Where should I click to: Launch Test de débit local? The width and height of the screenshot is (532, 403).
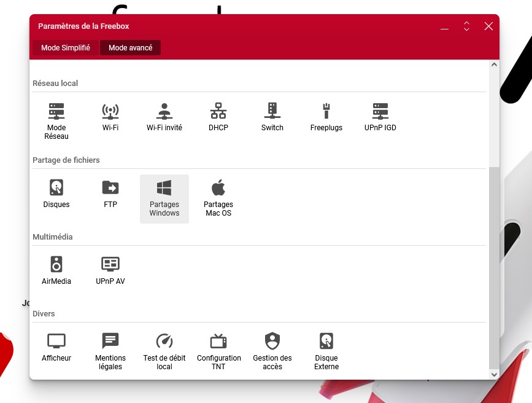164,351
